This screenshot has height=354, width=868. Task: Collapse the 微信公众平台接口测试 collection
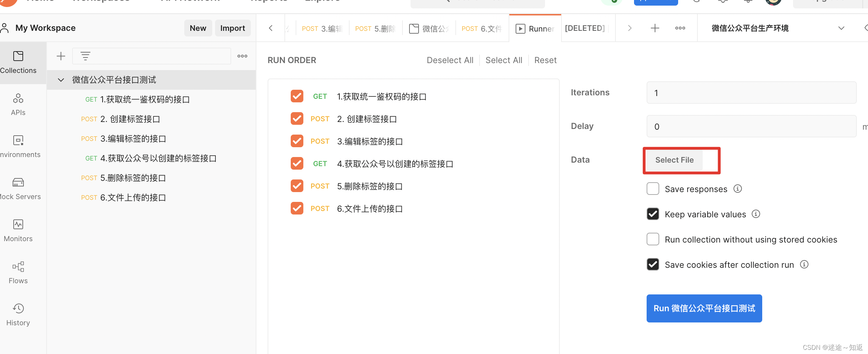coord(61,80)
